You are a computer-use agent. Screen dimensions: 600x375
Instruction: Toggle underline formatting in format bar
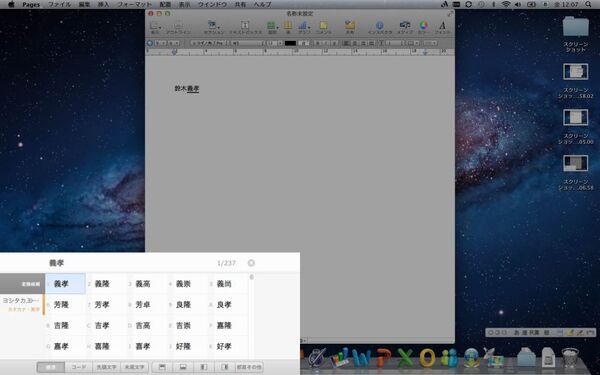click(x=334, y=43)
